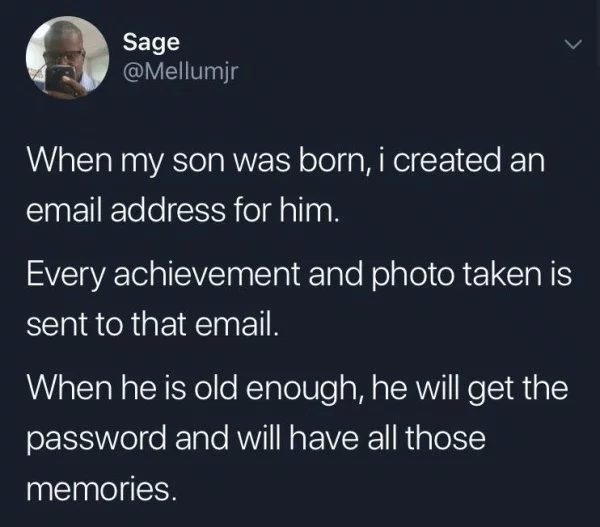Click the first paragraph about son born

[285, 185]
